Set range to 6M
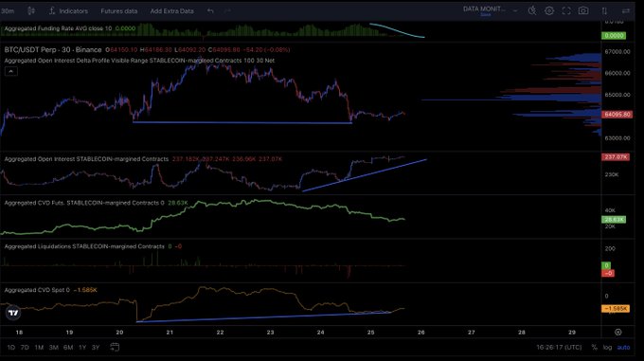644x361 pixels. (68, 348)
